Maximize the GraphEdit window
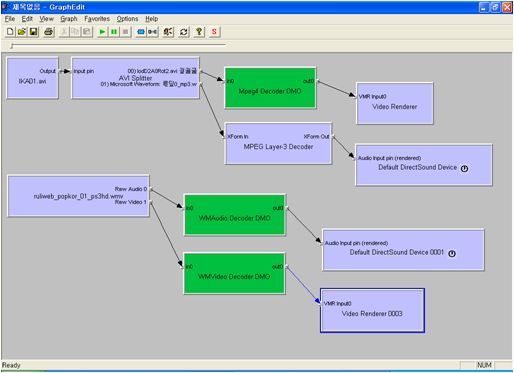Screen dimensions: 514x373 (495, 7)
